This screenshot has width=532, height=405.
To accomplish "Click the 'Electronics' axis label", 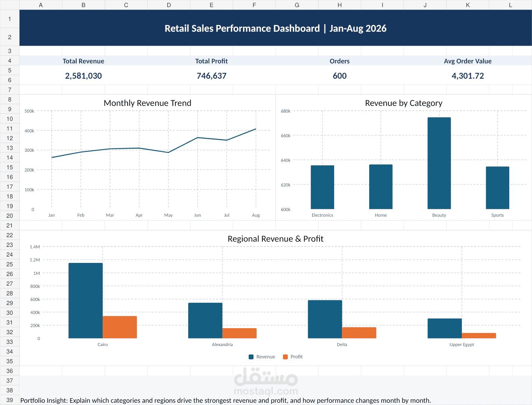I will coord(323,215).
